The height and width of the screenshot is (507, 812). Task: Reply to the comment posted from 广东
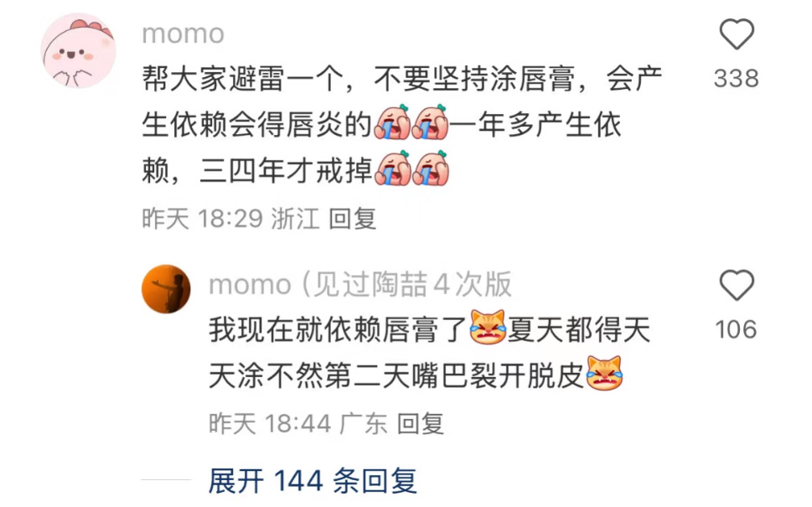(421, 424)
